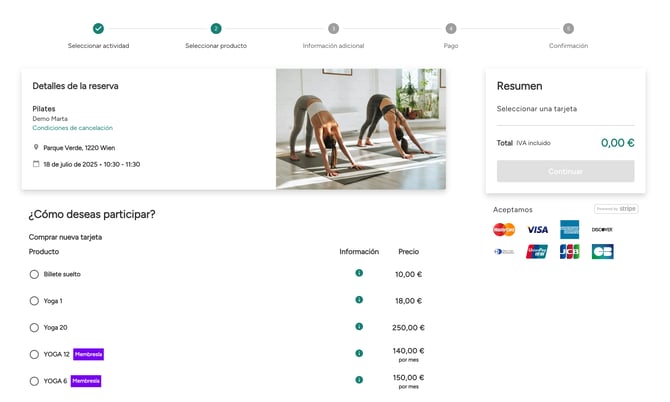Image resolution: width=670 pixels, height=402 pixels.
Task: View info icon for YOGA 6 membership
Action: pyautogui.click(x=359, y=380)
